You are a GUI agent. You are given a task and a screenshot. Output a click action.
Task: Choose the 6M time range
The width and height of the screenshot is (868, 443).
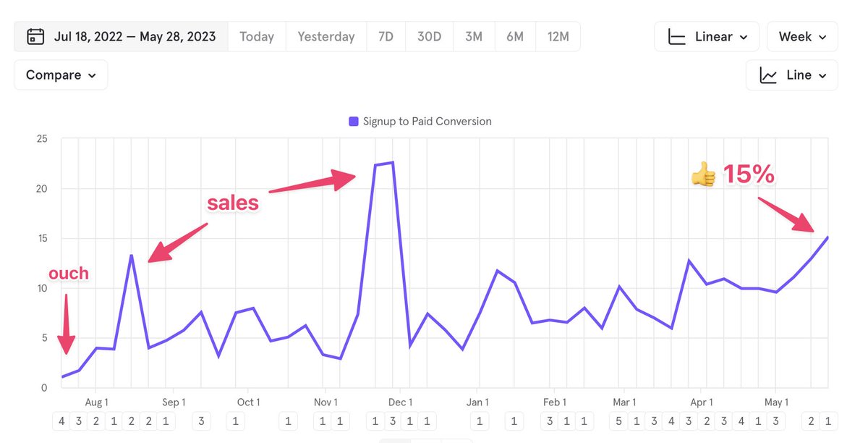point(515,36)
